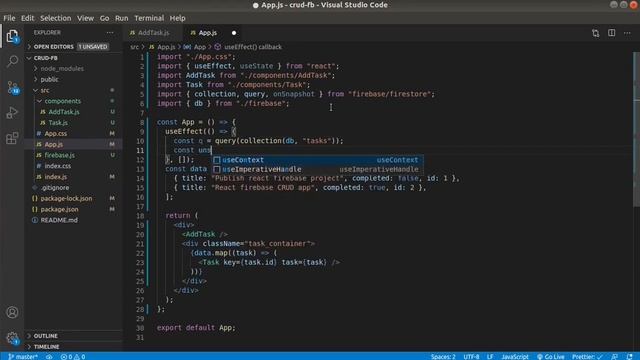Split the editor to the right
The image size is (640, 360).
pyautogui.click(x=611, y=33)
